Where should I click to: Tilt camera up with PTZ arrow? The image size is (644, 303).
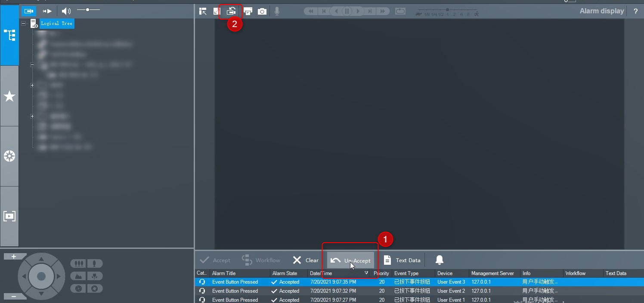tap(41, 259)
